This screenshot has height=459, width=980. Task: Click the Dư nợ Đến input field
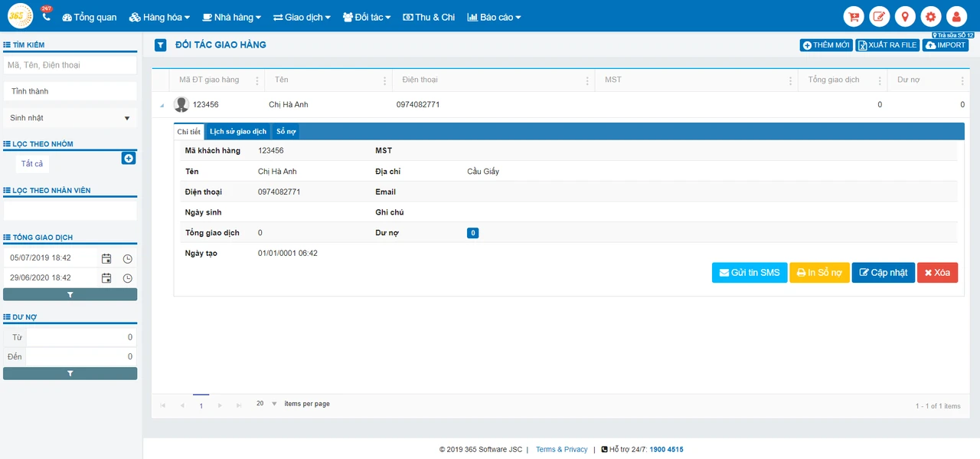81,356
